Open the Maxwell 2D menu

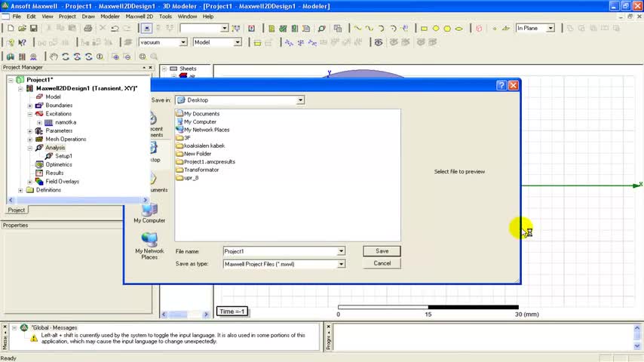pyautogui.click(x=140, y=17)
